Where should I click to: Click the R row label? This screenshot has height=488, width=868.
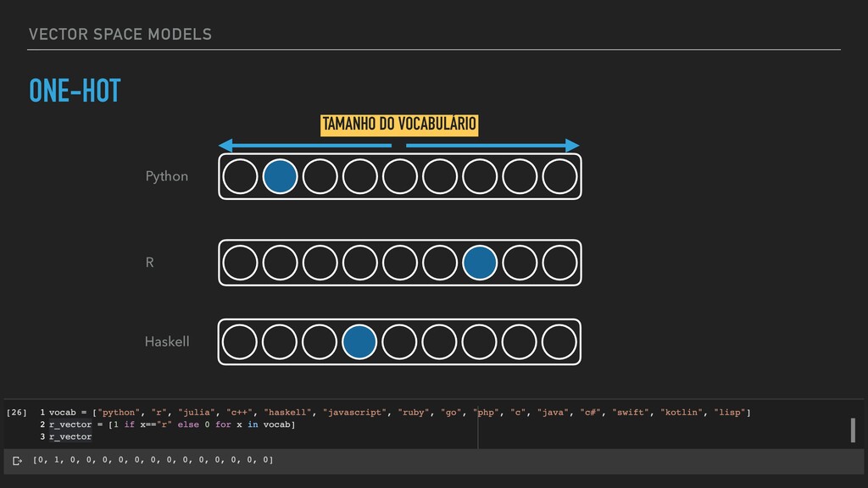click(149, 263)
